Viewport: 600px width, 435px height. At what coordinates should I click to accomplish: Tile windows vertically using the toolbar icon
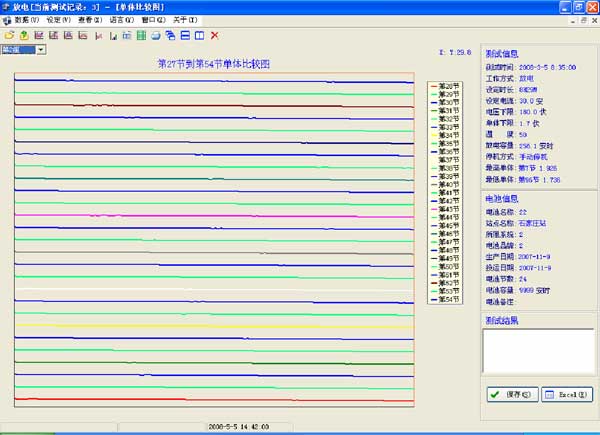(x=199, y=36)
